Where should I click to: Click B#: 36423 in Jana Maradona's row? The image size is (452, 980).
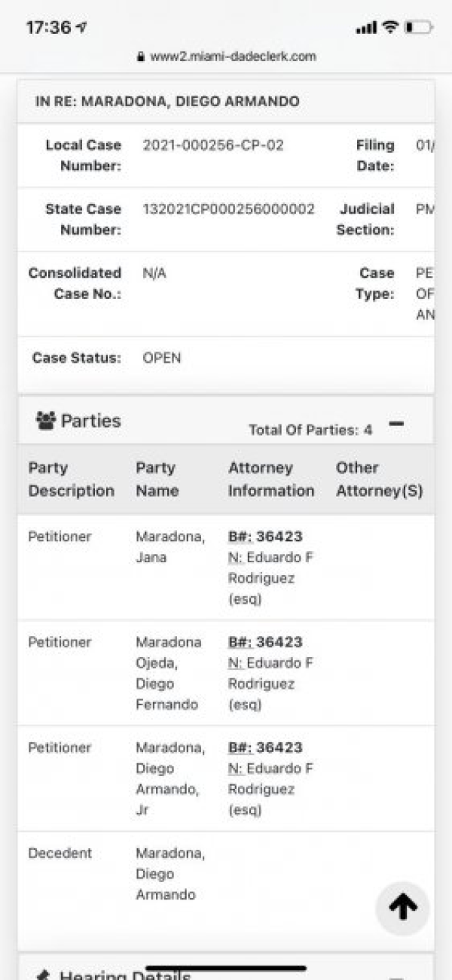[x=265, y=537]
